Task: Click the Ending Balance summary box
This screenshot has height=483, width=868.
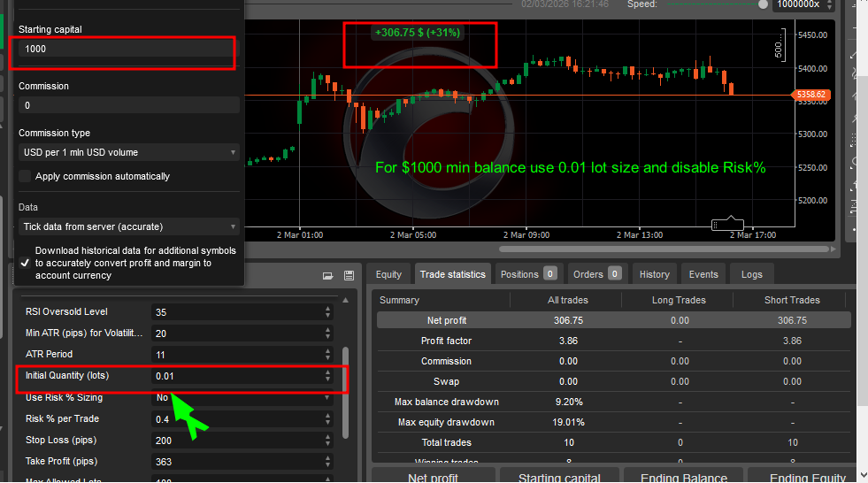Action: 684,475
